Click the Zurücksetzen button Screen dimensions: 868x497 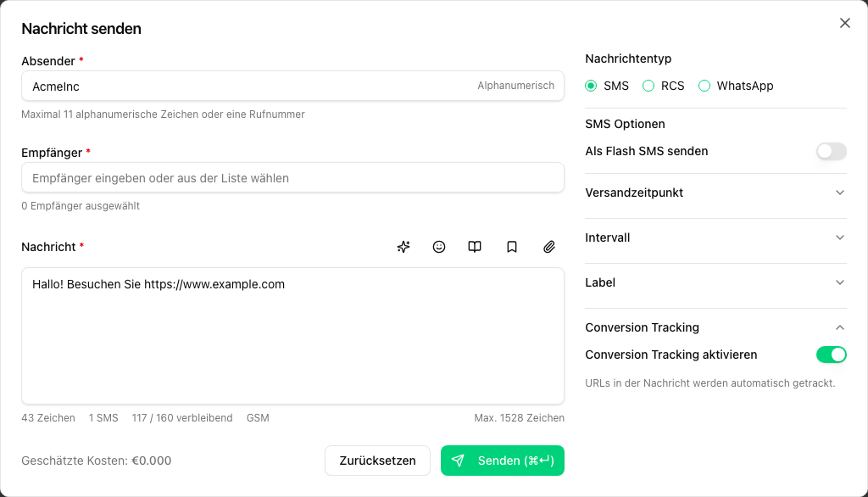[x=376, y=461]
